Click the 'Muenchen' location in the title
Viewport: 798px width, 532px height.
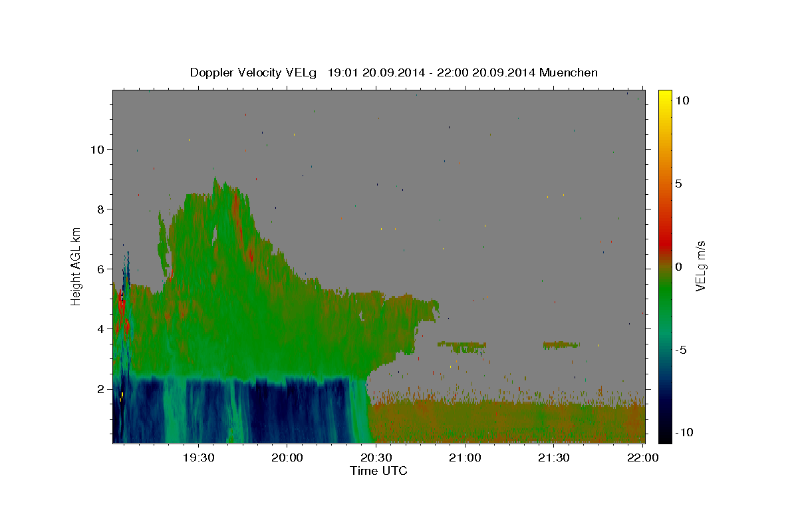[569, 72]
